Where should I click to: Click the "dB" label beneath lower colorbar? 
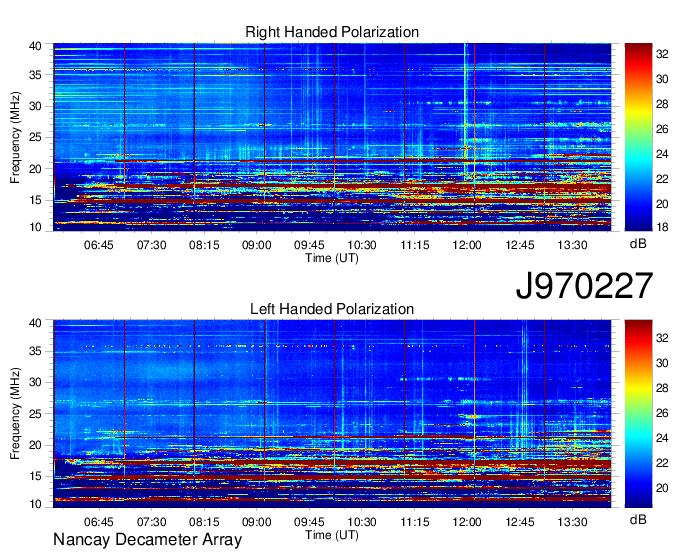tap(638, 519)
